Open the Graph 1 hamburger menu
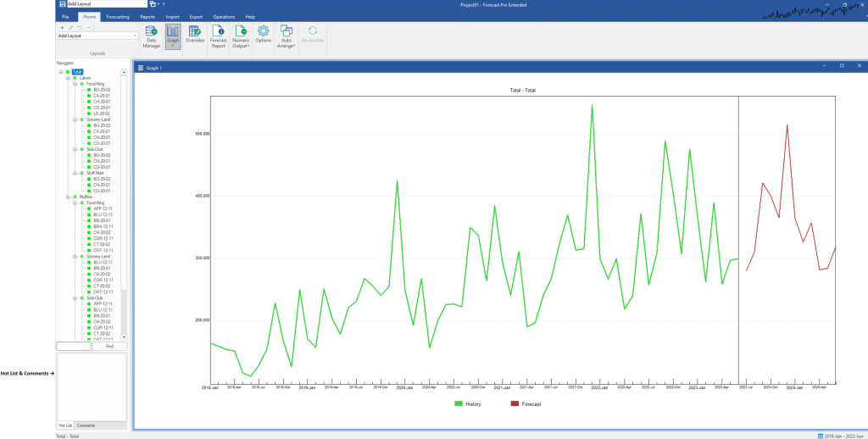 coord(141,68)
